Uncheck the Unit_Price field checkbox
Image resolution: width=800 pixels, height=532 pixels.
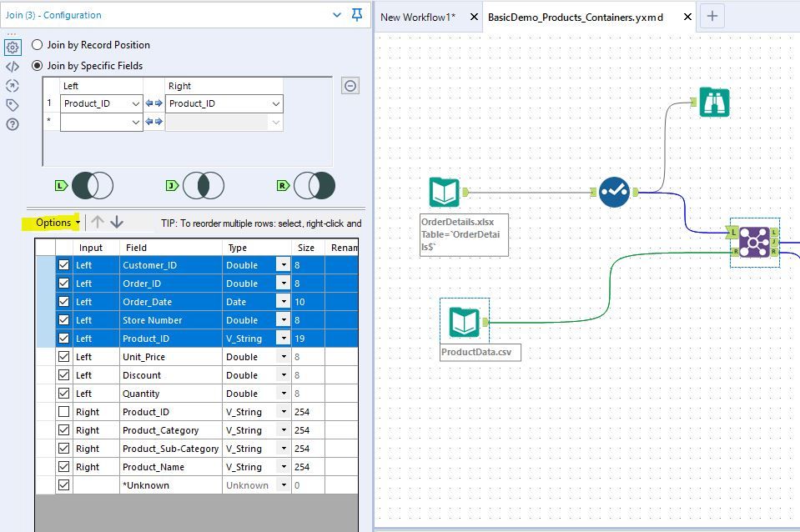pos(64,357)
